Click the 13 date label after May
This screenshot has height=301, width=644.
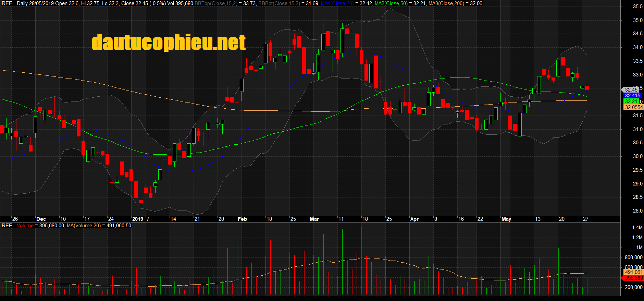[538, 219]
